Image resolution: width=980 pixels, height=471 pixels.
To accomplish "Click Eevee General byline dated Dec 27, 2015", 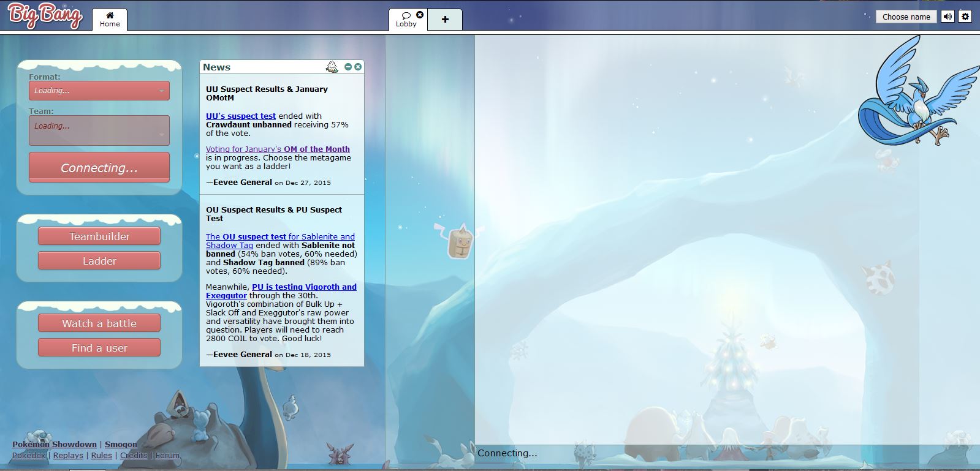I will coord(268,182).
